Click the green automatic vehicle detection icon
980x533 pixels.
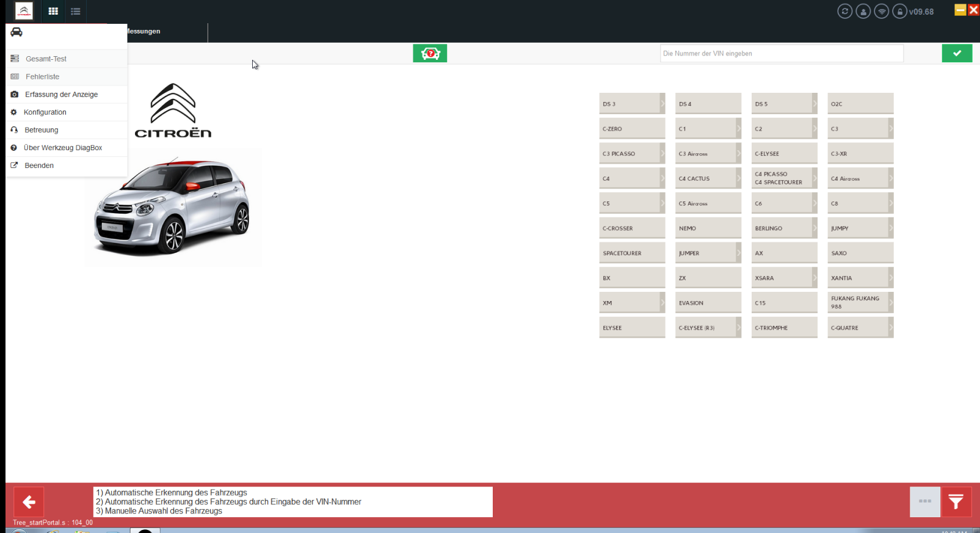(x=430, y=54)
